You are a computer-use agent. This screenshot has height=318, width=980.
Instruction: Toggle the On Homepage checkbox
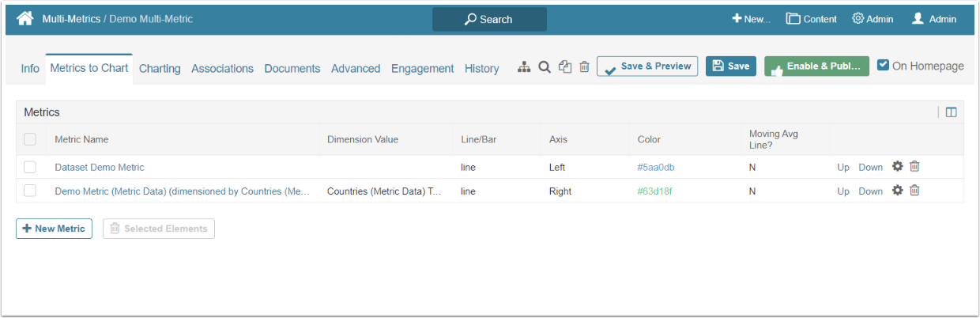point(884,66)
